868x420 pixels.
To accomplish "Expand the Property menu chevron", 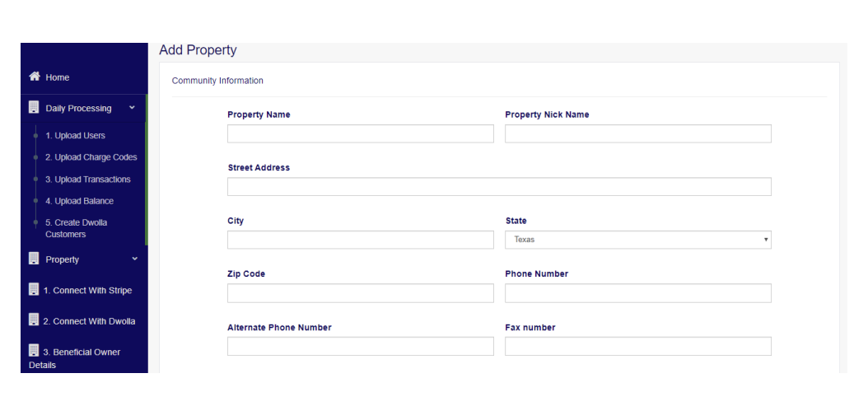I will click(x=134, y=259).
